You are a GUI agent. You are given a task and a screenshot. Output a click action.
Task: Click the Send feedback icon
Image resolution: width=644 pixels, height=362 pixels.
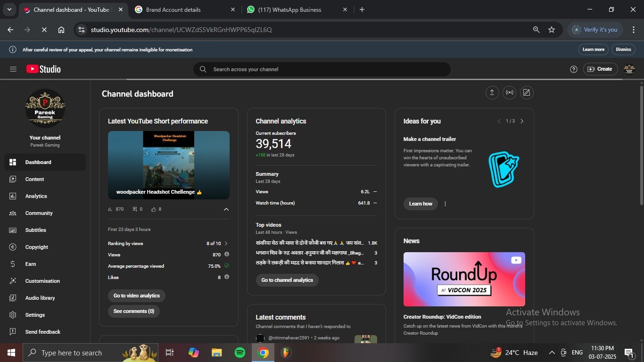point(13,332)
